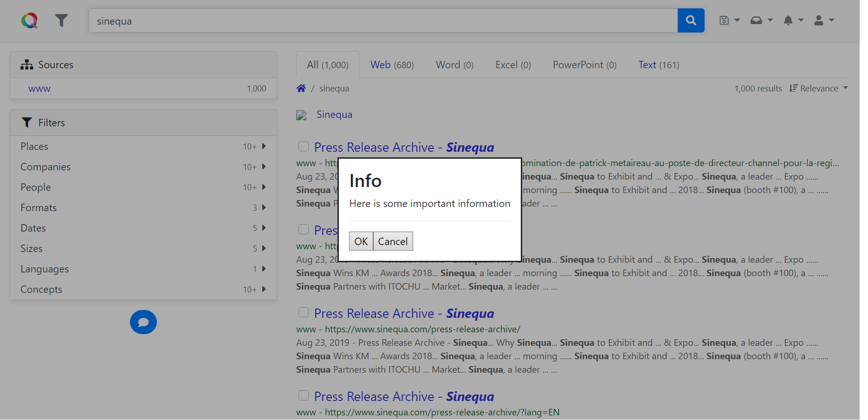Image resolution: width=868 pixels, height=420 pixels.
Task: Switch to the Text results tab
Action: 658,65
